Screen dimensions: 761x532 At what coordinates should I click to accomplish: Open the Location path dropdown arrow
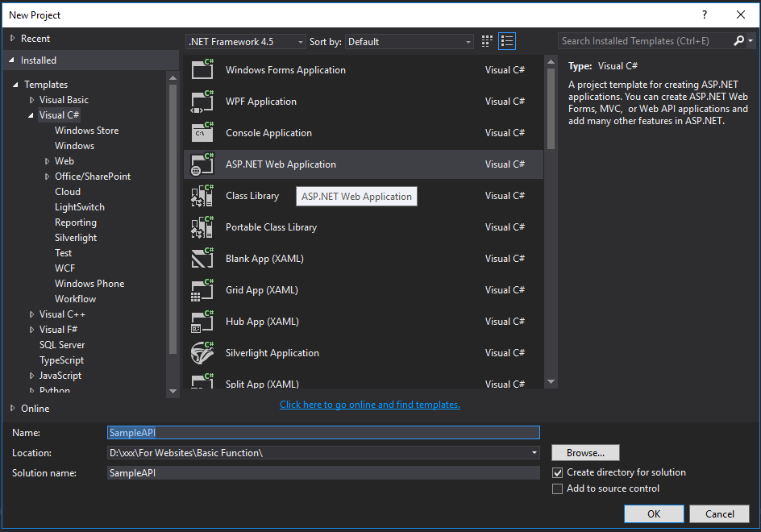533,452
